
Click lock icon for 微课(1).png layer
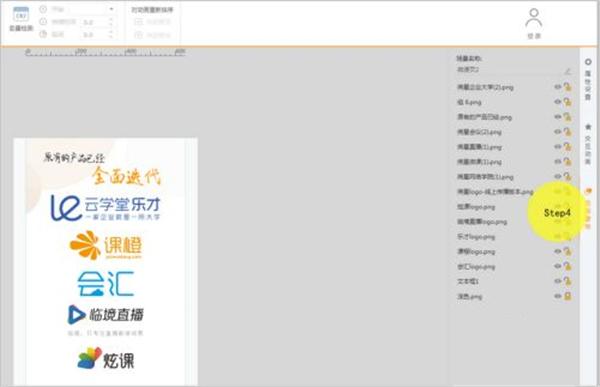[x=567, y=162]
